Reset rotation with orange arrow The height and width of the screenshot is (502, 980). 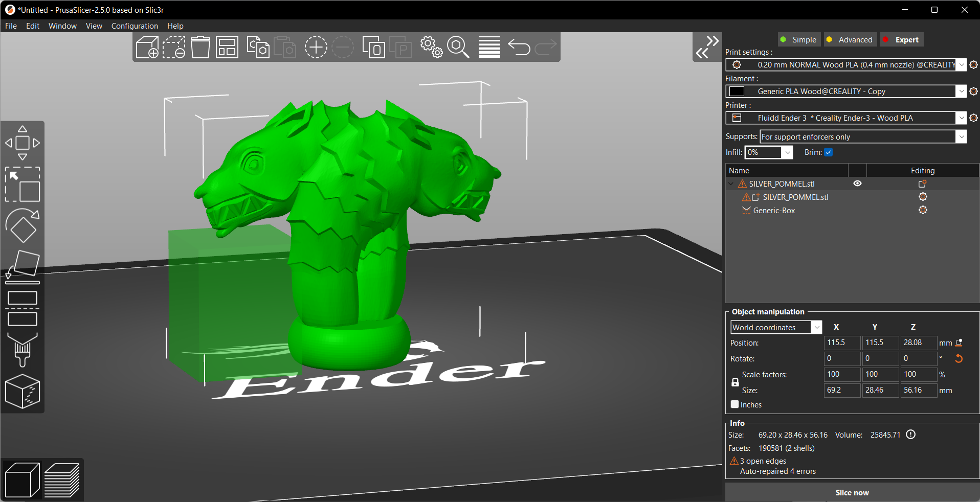tap(959, 359)
